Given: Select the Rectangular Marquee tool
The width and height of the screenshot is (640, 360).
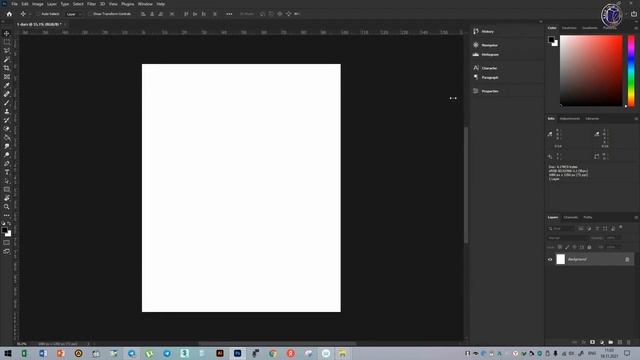Looking at the screenshot, I should [7, 42].
